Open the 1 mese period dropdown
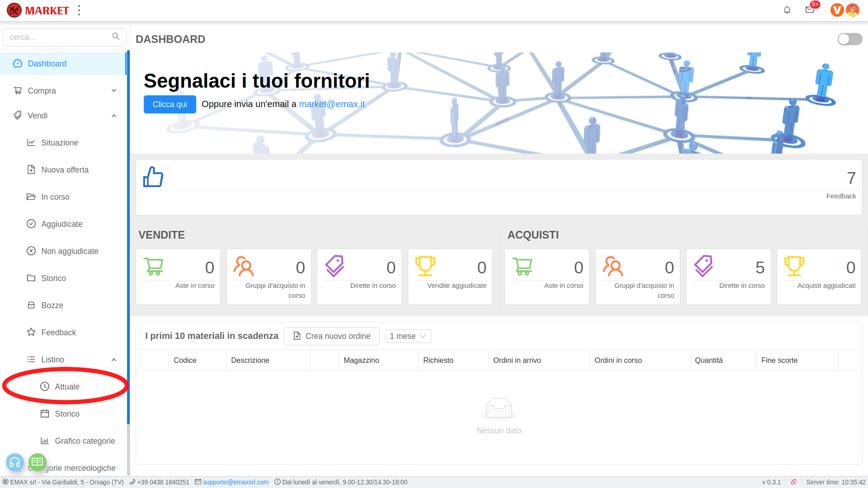This screenshot has height=488, width=868. click(x=408, y=336)
